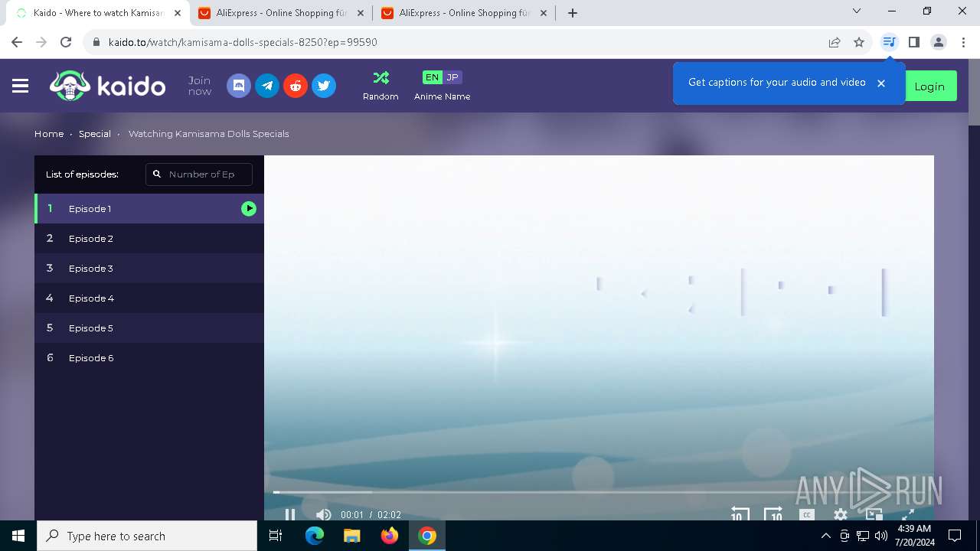Screen dimensions: 980x551
Task: Select Episode 2 in the list
Action: tap(149, 238)
